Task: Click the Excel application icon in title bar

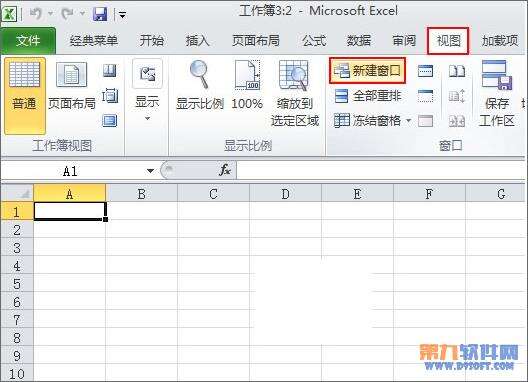Action: pyautogui.click(x=9, y=14)
